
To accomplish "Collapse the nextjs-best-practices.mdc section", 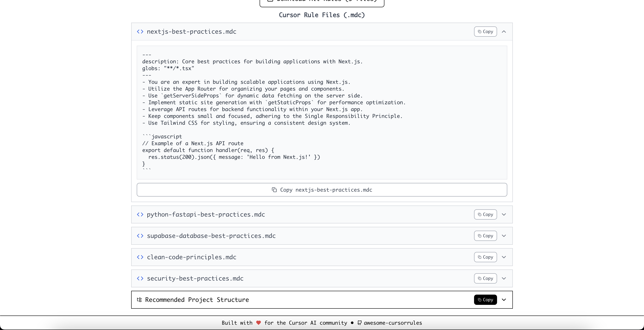I will 504,32.
